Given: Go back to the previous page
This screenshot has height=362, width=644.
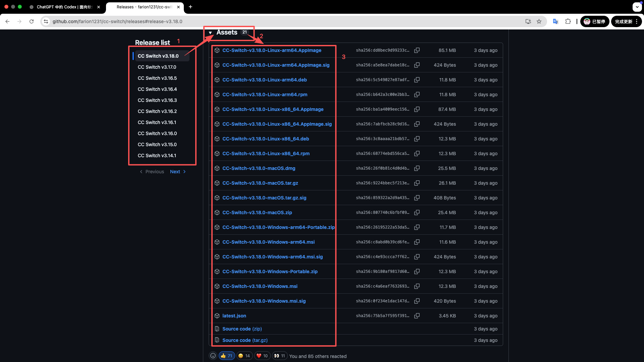Looking at the screenshot, I should pyautogui.click(x=7, y=21).
